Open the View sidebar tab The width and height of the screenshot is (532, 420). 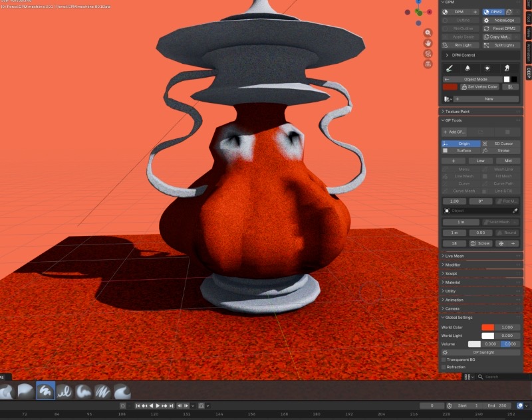point(529,33)
